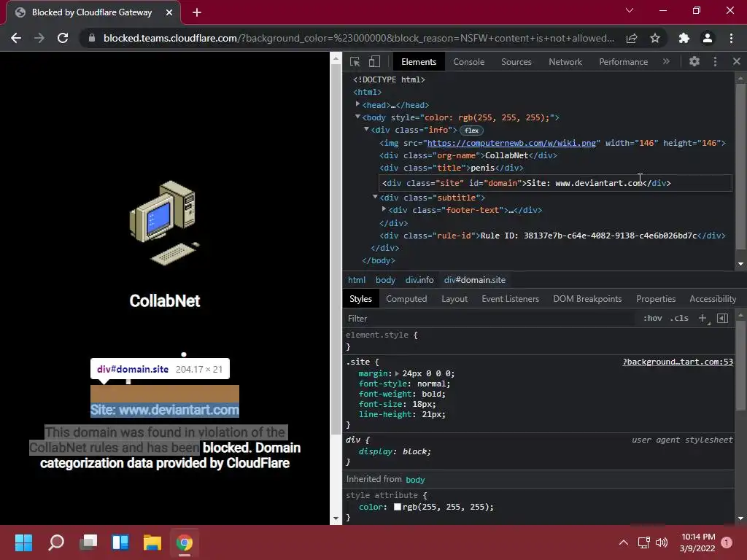
Task: Expand the margin shorthand property triangle
Action: 397,373
